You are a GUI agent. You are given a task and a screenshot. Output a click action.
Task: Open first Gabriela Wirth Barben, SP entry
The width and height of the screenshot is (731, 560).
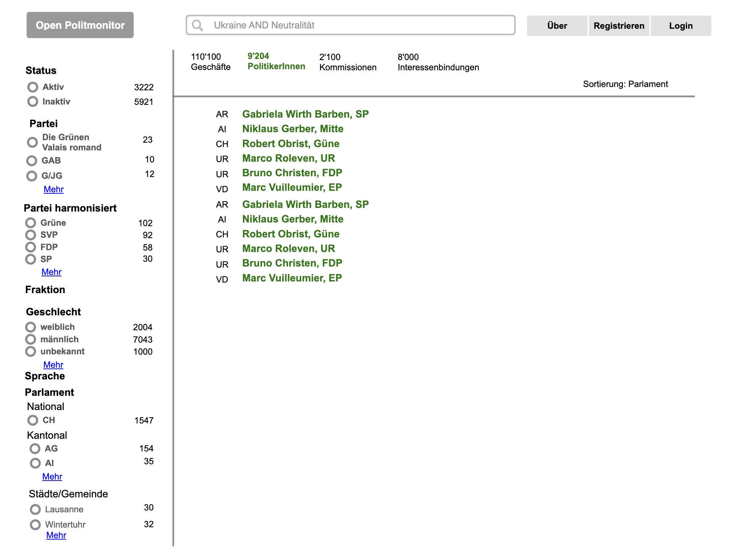pyautogui.click(x=305, y=114)
